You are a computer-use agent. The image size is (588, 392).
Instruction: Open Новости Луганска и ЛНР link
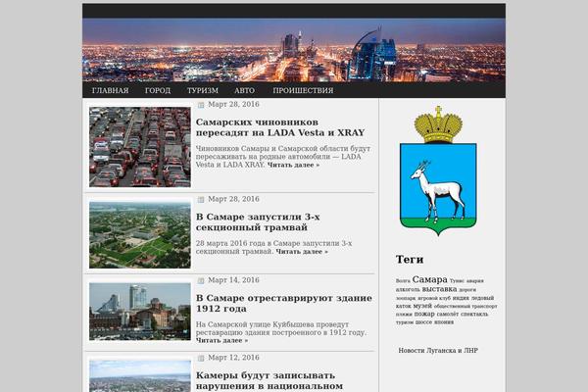click(438, 351)
